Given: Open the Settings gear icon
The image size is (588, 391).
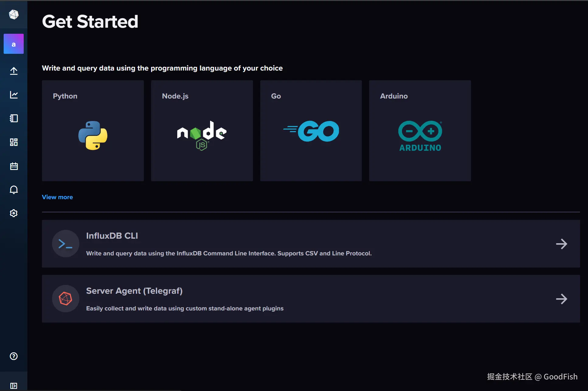Looking at the screenshot, I should pos(14,213).
